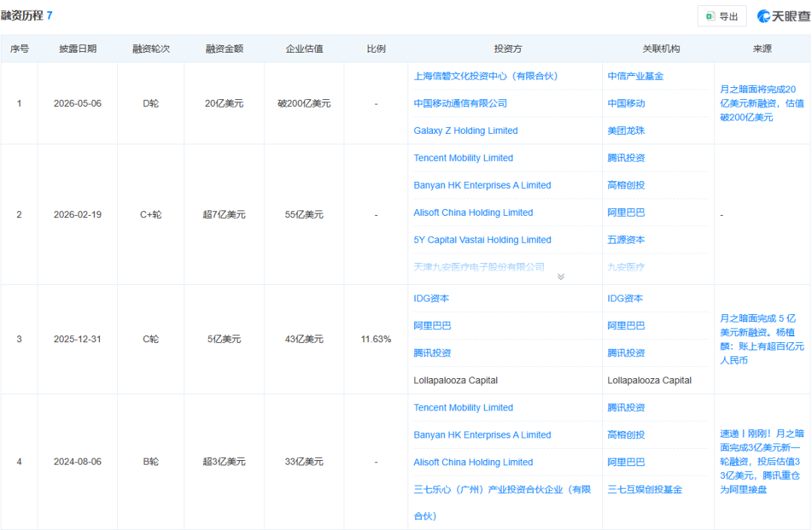This screenshot has width=812, height=530.
Task: Click the 披露日期 column header
Action: click(x=77, y=49)
